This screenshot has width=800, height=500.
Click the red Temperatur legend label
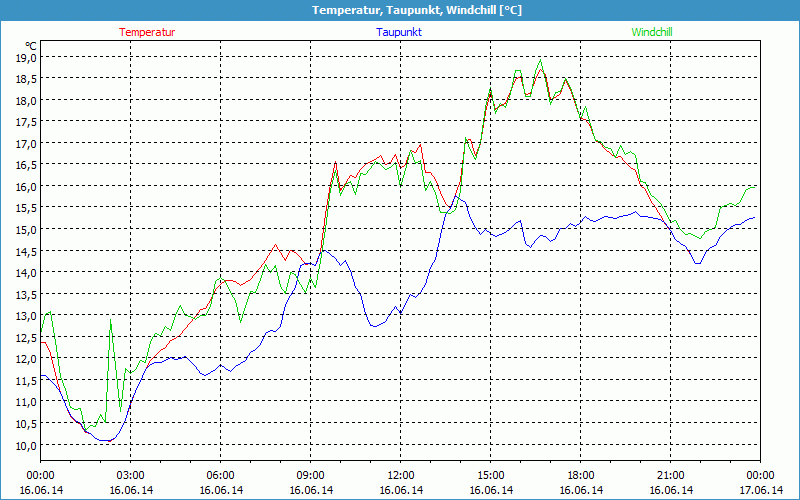click(x=147, y=32)
